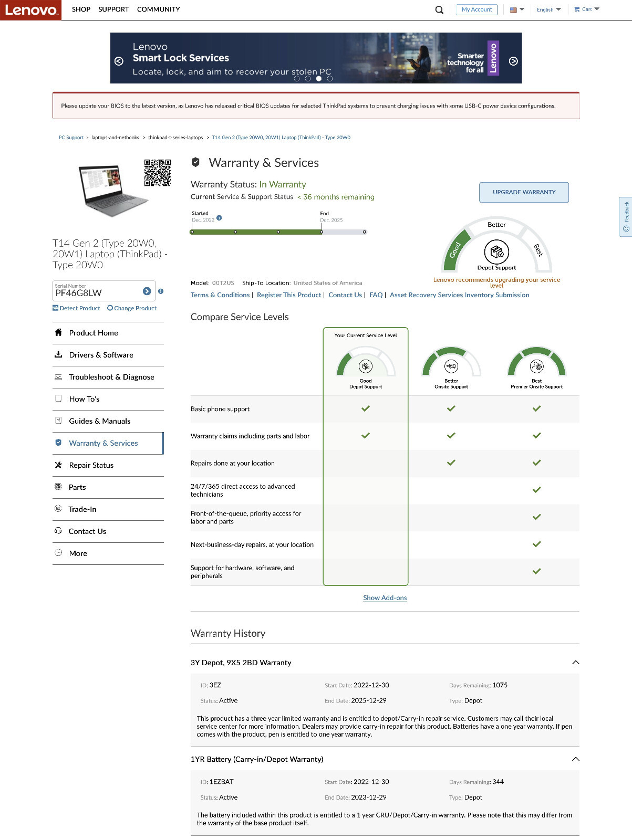Click the More ellipsis icon
The width and height of the screenshot is (632, 840).
click(58, 553)
